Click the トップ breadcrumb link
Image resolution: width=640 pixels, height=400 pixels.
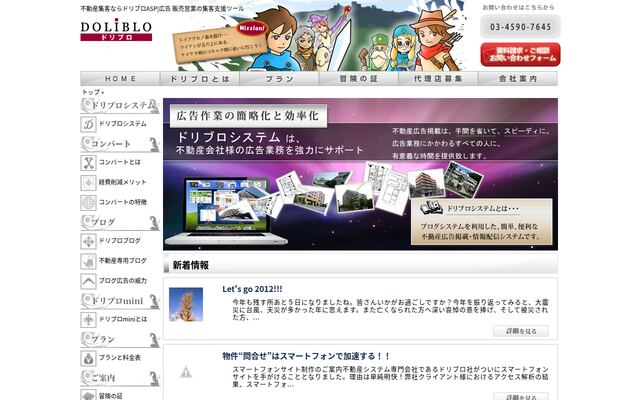91,92
